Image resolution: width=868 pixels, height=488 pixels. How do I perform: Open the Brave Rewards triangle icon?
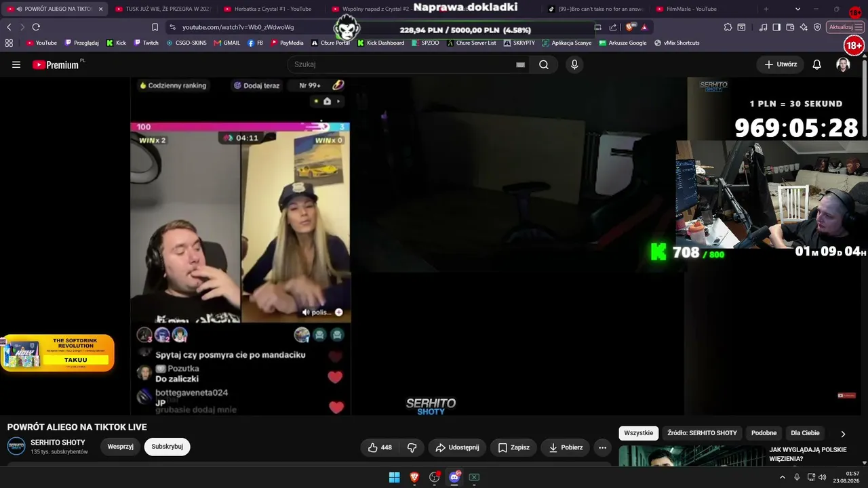pyautogui.click(x=644, y=27)
